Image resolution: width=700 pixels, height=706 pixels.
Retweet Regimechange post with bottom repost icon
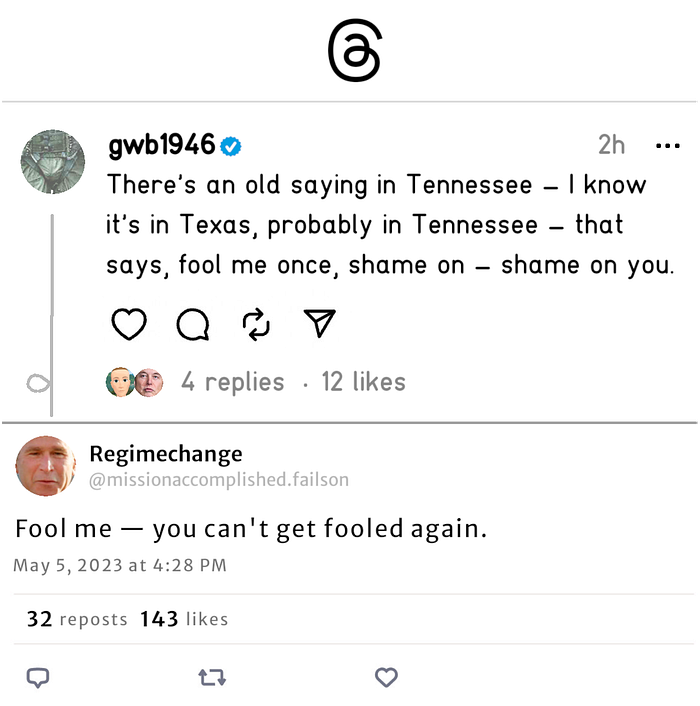(x=212, y=677)
